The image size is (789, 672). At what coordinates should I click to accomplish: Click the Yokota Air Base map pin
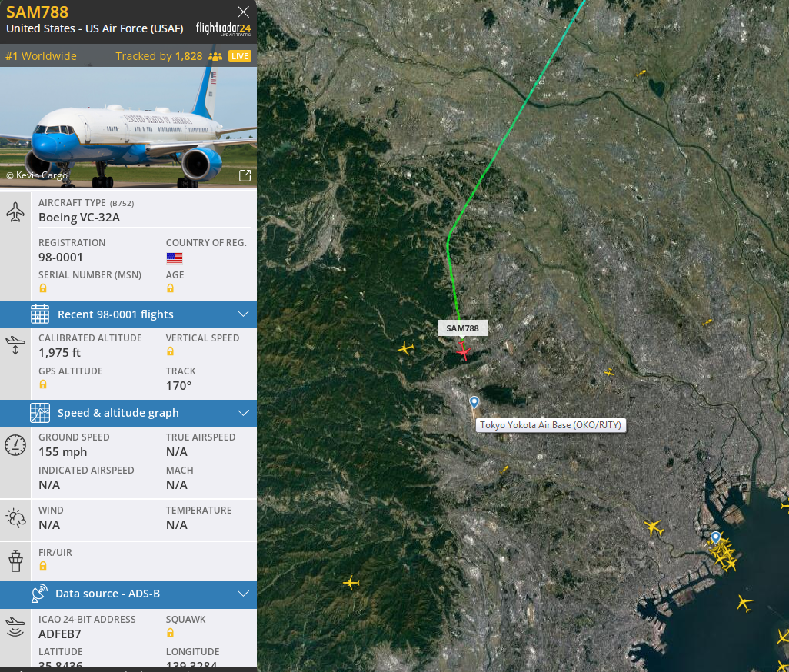click(474, 402)
